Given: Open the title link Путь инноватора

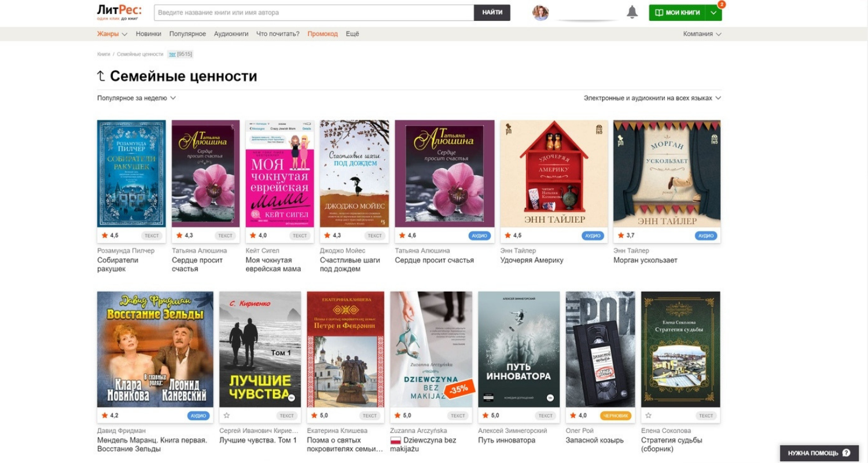Looking at the screenshot, I should click(x=507, y=440).
